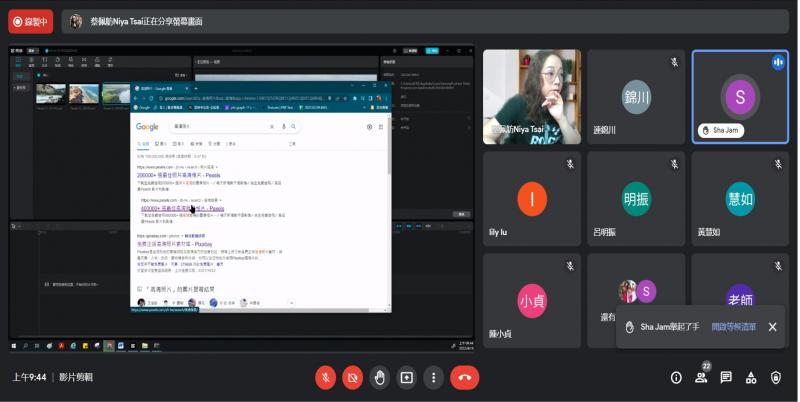The height and width of the screenshot is (402, 800).
Task: Toggle the raise hand button
Action: click(379, 377)
